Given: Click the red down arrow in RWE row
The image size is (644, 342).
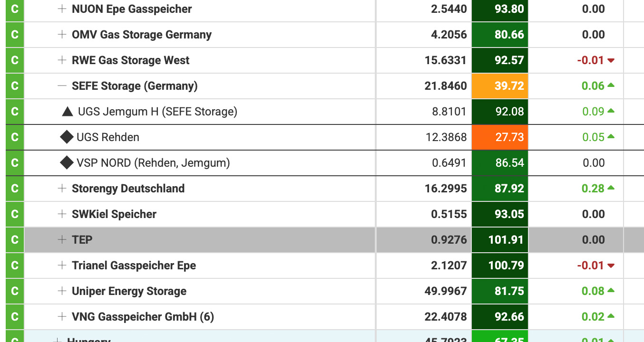Looking at the screenshot, I should click(x=611, y=60).
